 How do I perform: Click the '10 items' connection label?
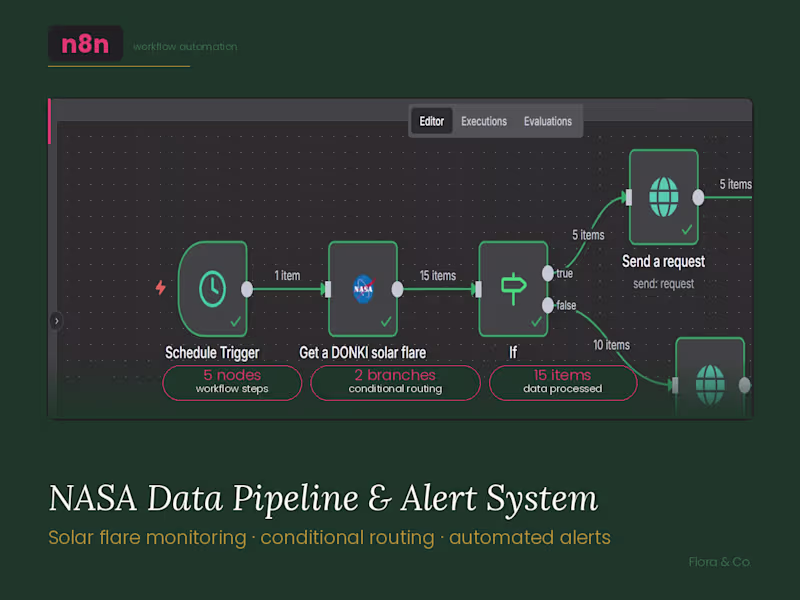(x=611, y=345)
